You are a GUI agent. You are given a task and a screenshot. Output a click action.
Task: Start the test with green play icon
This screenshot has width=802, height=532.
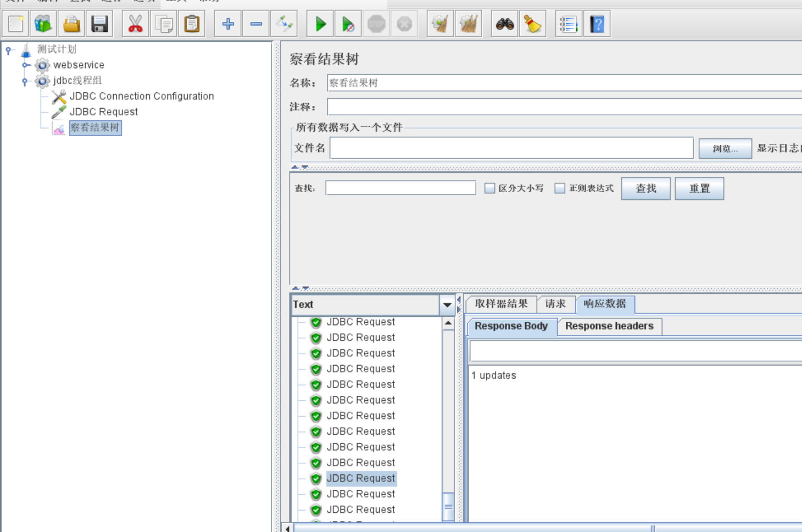pyautogui.click(x=320, y=24)
